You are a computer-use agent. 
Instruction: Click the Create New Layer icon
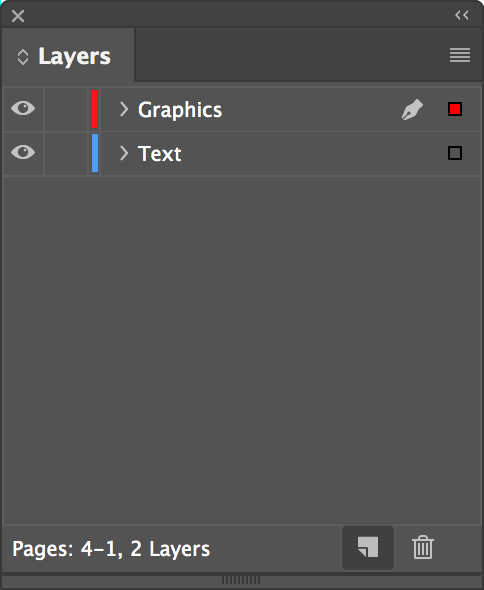tap(368, 547)
